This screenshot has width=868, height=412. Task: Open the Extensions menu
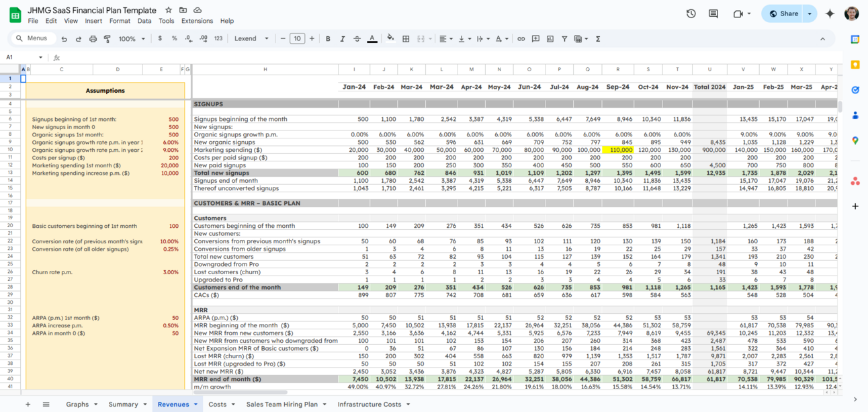197,21
